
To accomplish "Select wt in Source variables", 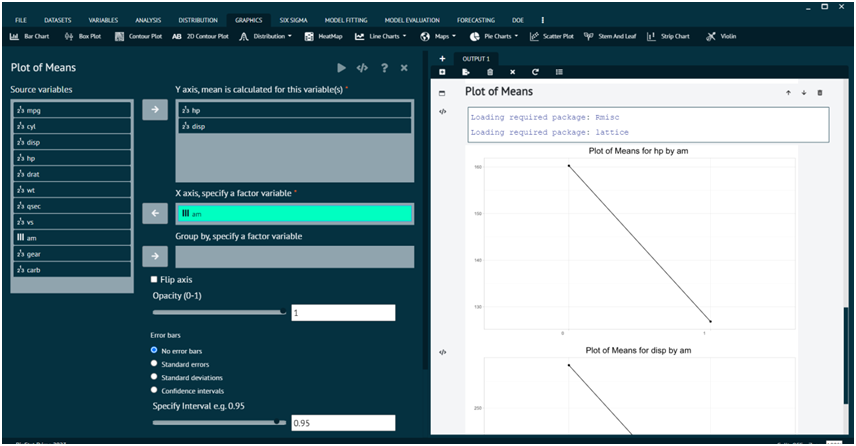I will coord(72,190).
